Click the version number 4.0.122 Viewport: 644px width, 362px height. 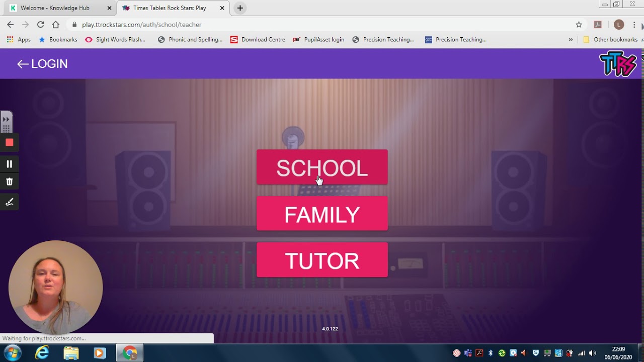[x=330, y=329]
